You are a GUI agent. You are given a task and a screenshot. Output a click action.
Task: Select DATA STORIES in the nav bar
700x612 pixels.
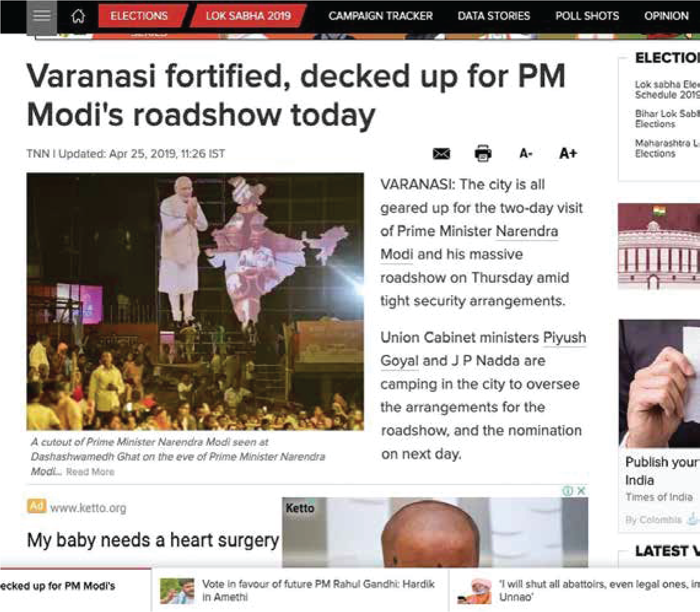coord(493,16)
